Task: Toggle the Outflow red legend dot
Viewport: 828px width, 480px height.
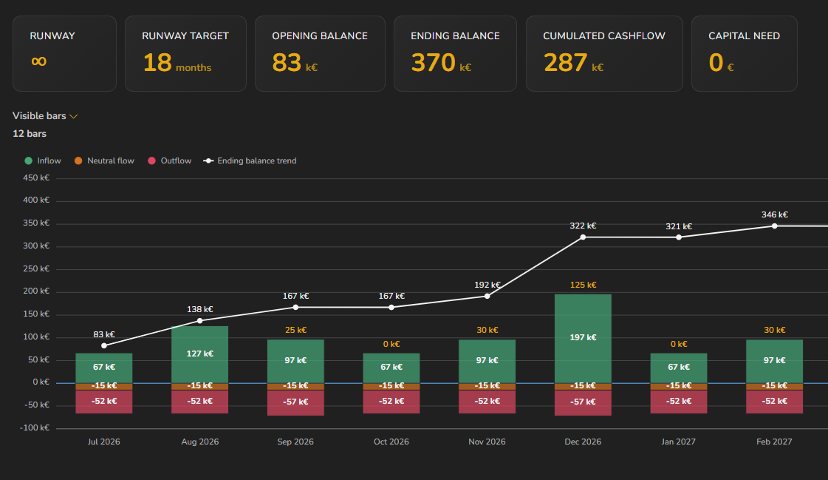Action: click(152, 161)
